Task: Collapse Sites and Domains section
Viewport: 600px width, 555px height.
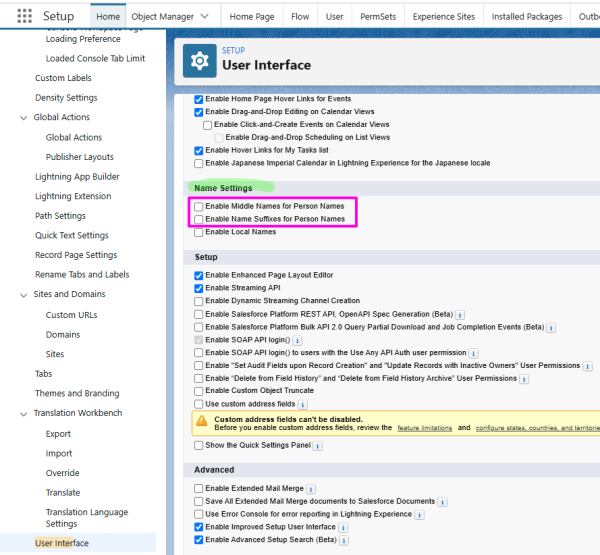Action: (x=24, y=295)
